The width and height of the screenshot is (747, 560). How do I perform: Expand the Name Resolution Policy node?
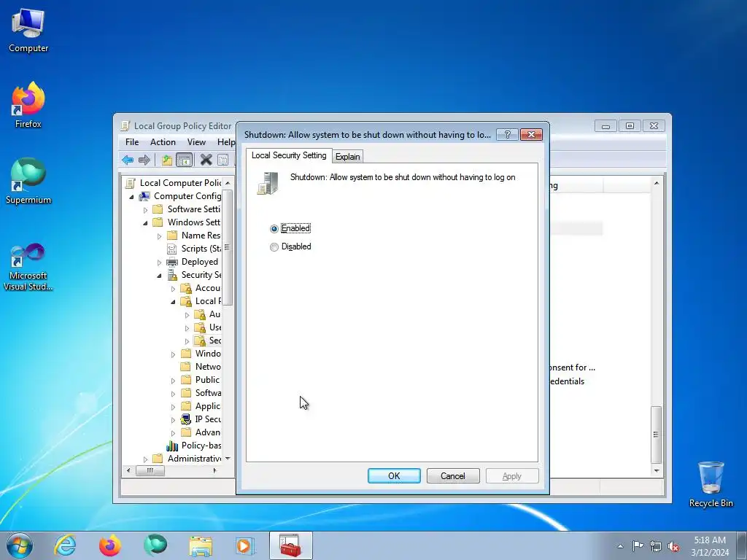click(159, 236)
